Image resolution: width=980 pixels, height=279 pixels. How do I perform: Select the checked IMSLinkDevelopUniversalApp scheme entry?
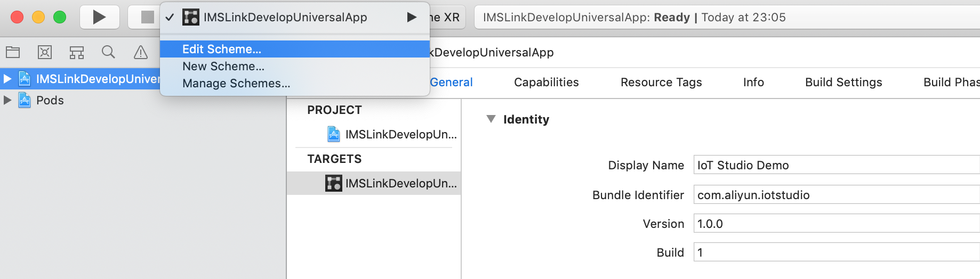[295, 17]
